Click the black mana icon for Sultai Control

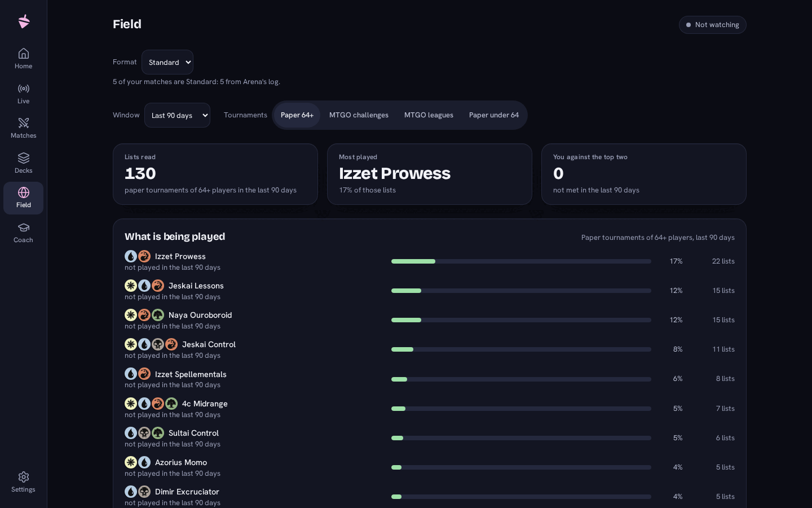click(144, 433)
